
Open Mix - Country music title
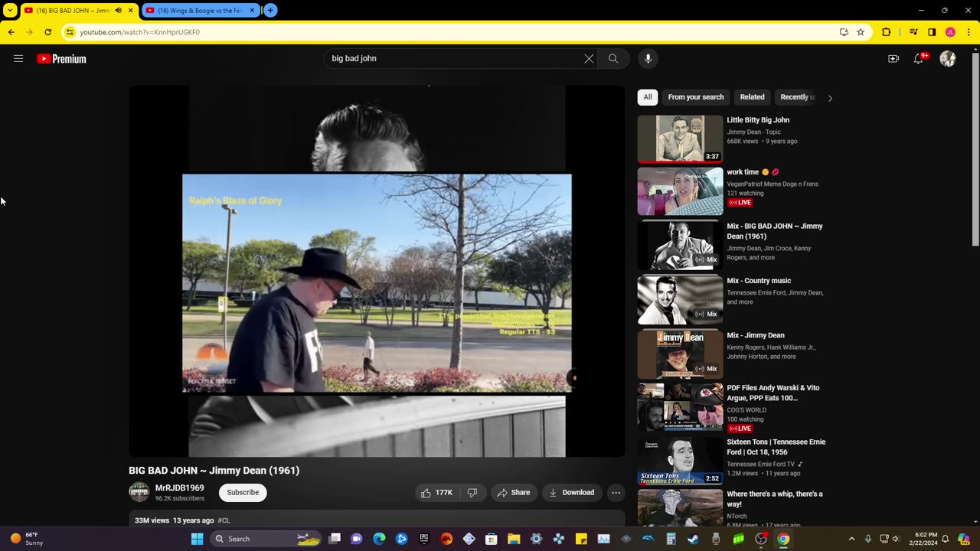click(x=759, y=281)
